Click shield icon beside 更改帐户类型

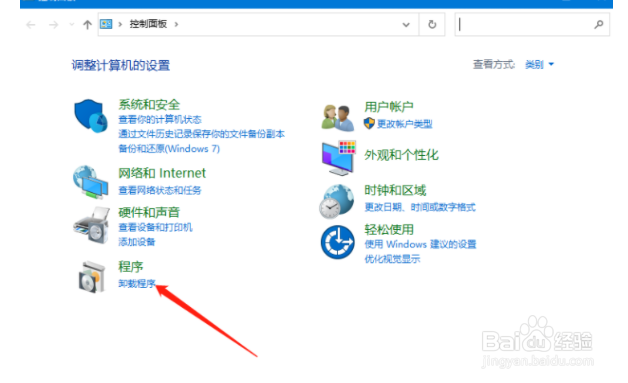(369, 123)
